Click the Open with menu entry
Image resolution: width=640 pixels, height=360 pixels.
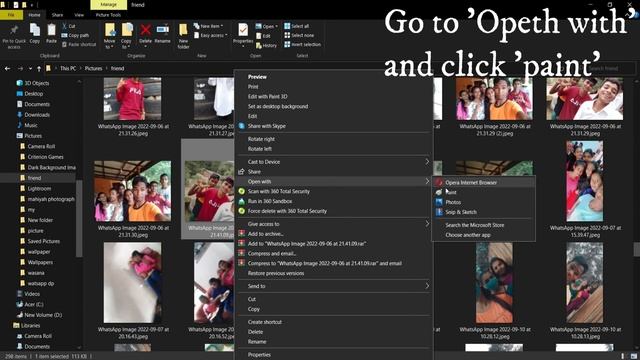pos(333,181)
